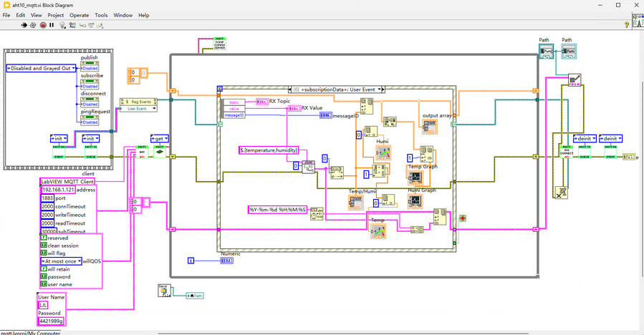
Task: Click the 1883 port constant
Action: 47,198
